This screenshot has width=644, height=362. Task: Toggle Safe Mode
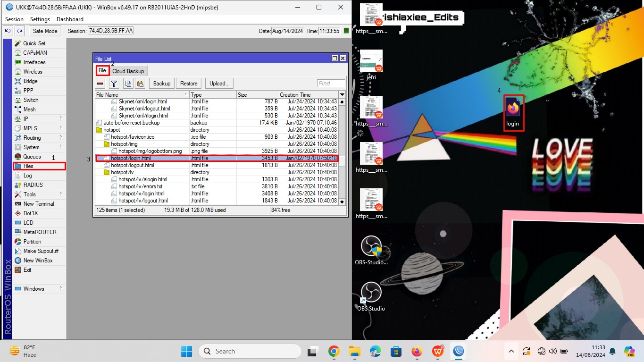tap(45, 31)
